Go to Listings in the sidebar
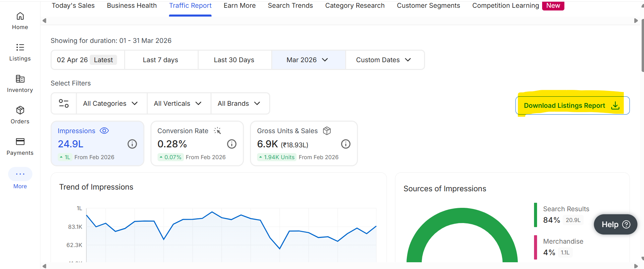The height and width of the screenshot is (269, 644). tap(20, 52)
